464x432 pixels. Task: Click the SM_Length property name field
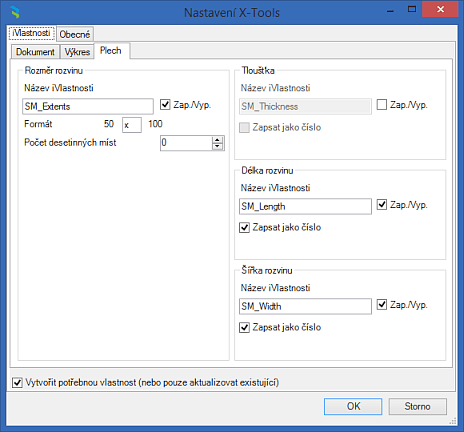[305, 206]
